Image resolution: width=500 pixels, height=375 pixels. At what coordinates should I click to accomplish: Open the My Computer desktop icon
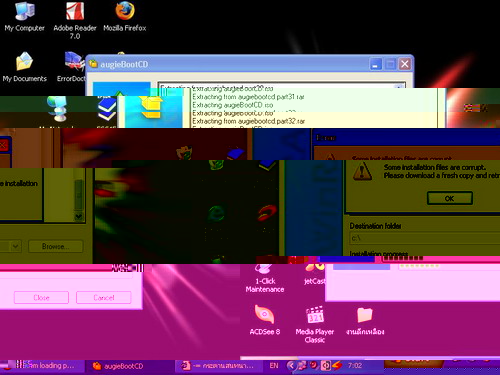[25, 17]
